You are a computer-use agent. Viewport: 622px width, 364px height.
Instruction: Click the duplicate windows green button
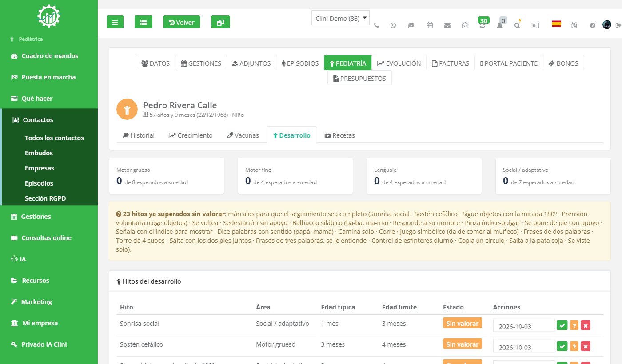pos(220,22)
